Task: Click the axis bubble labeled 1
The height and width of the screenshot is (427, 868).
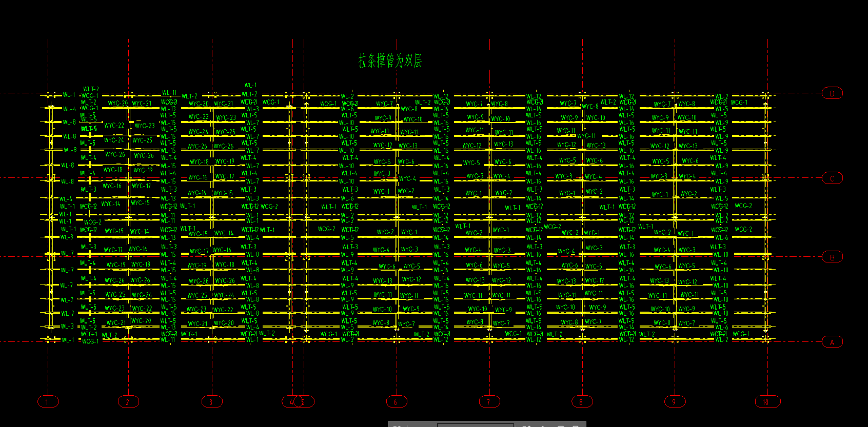Action: click(x=48, y=402)
